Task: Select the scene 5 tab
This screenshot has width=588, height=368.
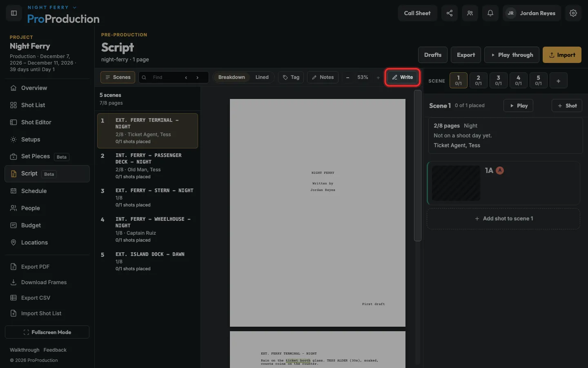Action: [538, 81]
